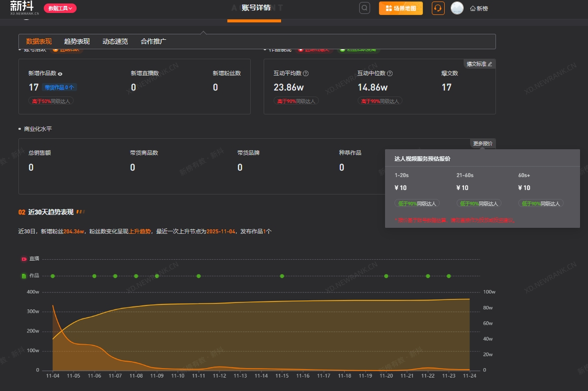Click the pink 直播 legend icon
Viewport: 588px width, 391px height.
pos(24,259)
